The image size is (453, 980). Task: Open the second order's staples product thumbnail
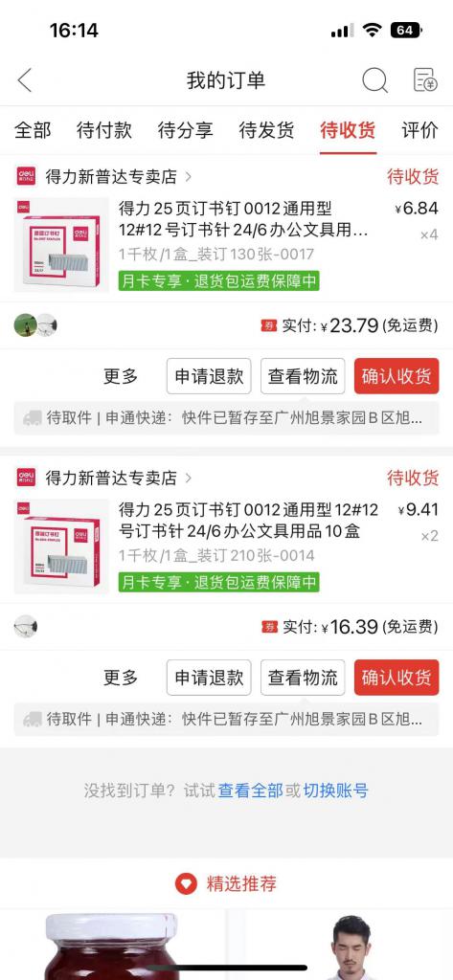[x=61, y=546]
